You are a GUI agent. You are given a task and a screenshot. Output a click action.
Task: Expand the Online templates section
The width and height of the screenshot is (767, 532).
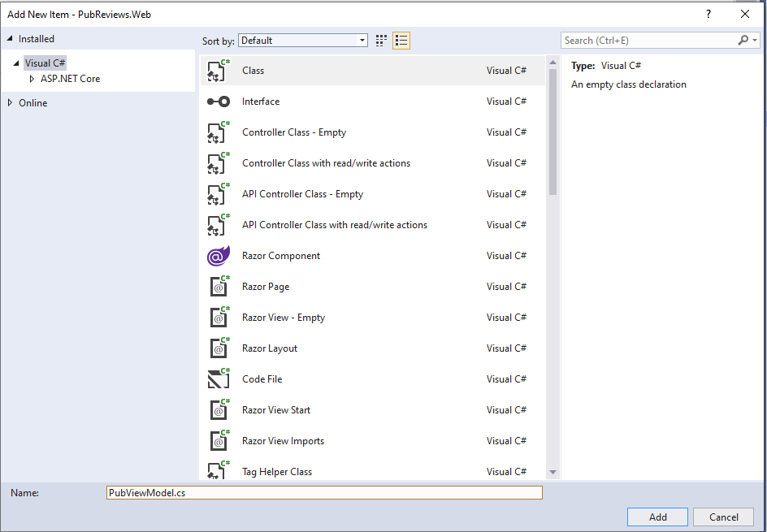coord(11,102)
